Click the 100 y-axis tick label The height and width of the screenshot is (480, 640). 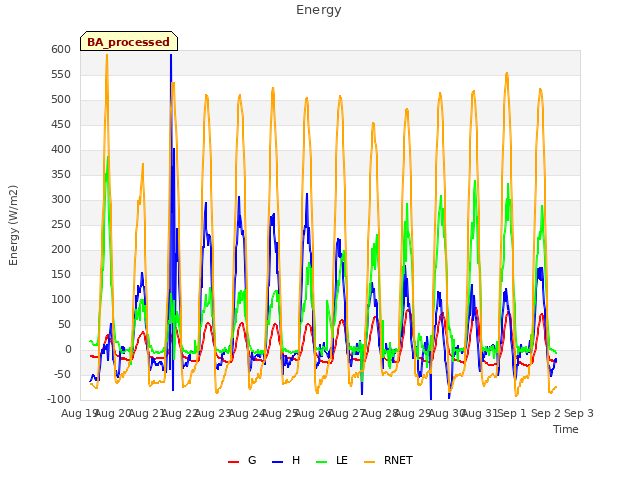click(x=61, y=300)
